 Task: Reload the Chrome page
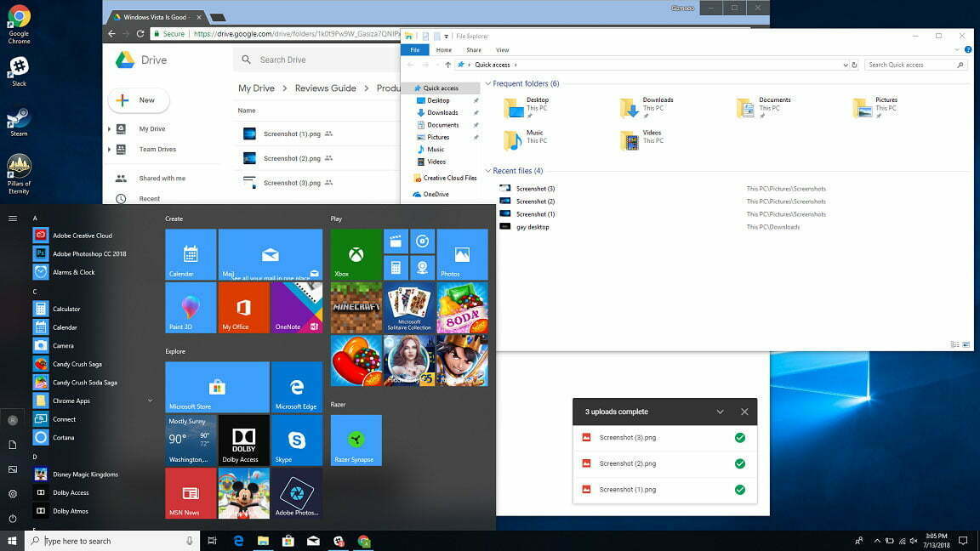click(x=140, y=34)
